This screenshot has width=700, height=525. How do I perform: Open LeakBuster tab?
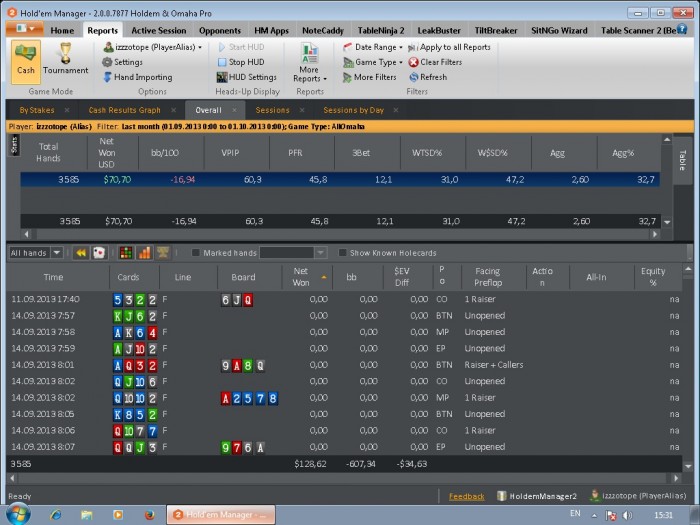(x=439, y=30)
